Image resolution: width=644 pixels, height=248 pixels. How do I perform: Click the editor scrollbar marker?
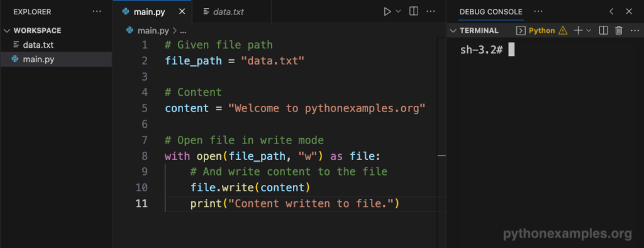(441, 155)
